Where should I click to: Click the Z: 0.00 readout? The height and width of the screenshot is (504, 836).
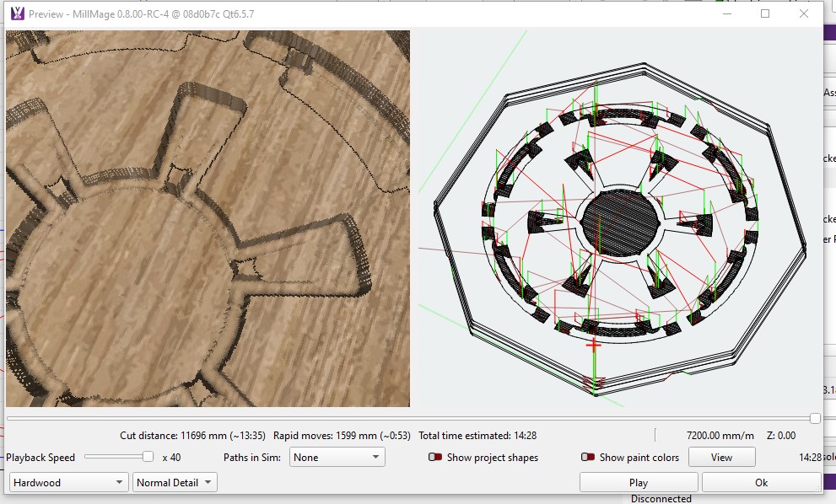(781, 435)
